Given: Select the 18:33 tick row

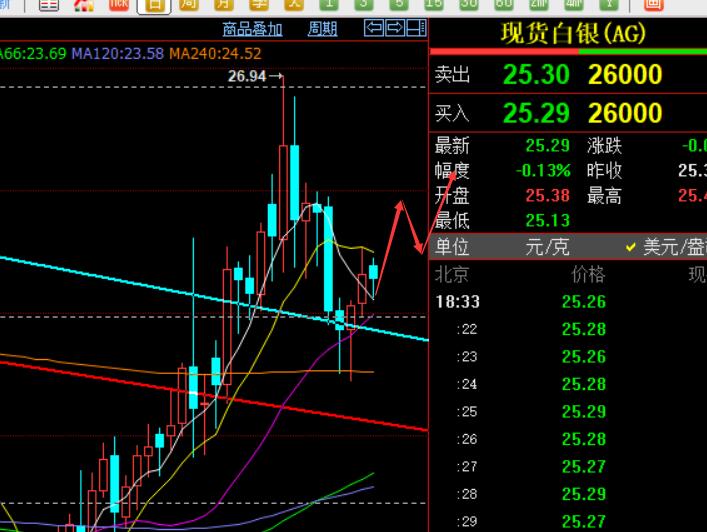Looking at the screenshot, I should (568, 302).
